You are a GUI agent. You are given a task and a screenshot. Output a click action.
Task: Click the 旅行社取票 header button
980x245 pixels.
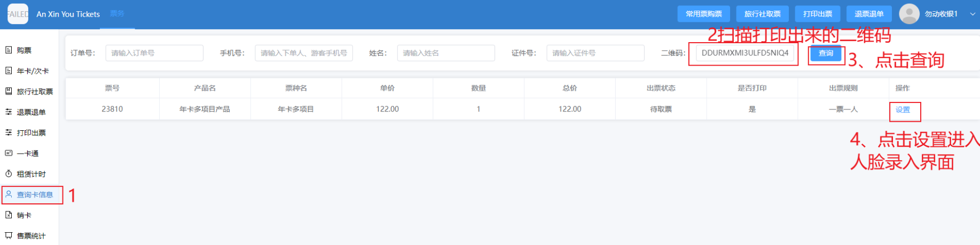[x=762, y=14]
